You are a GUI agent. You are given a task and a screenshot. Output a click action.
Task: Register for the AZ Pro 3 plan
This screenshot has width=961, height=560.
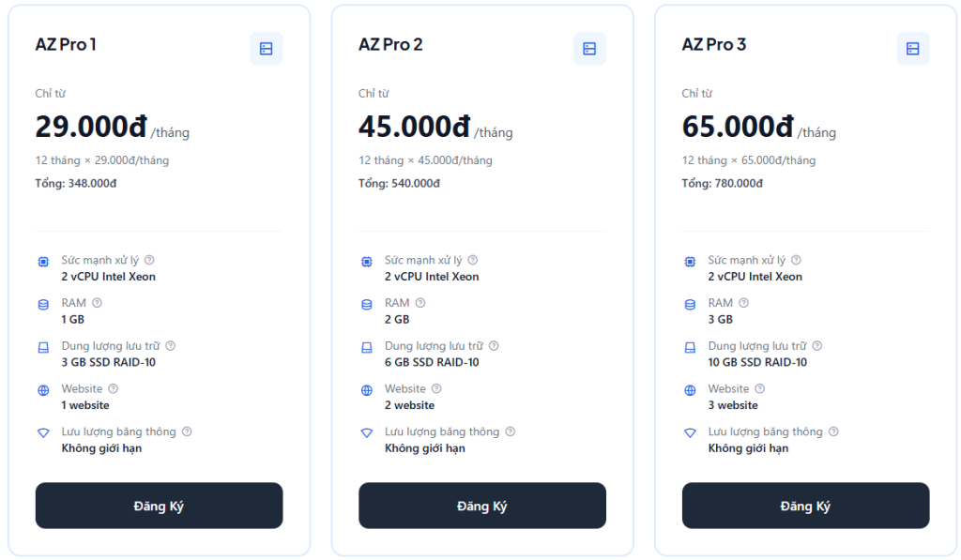coord(805,506)
